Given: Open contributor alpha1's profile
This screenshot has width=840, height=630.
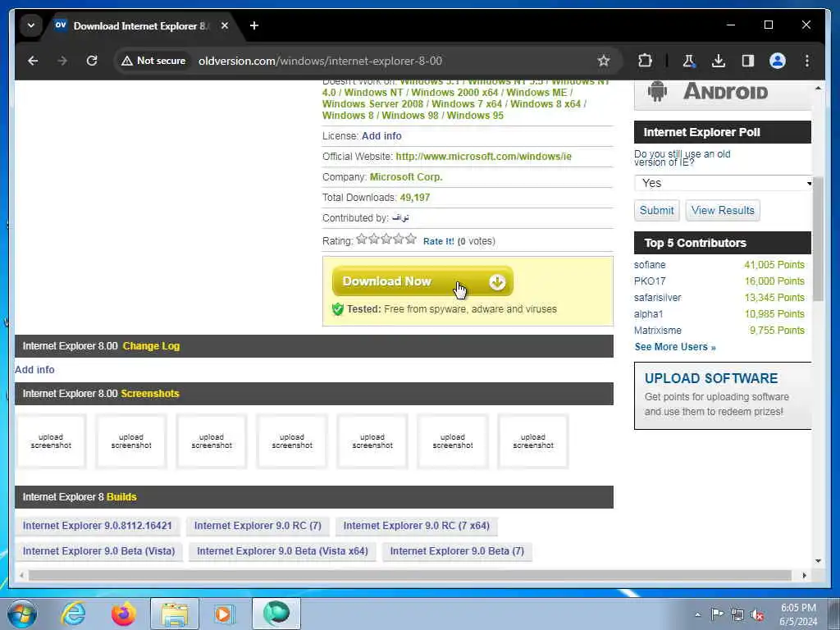Looking at the screenshot, I should pyautogui.click(x=648, y=314).
